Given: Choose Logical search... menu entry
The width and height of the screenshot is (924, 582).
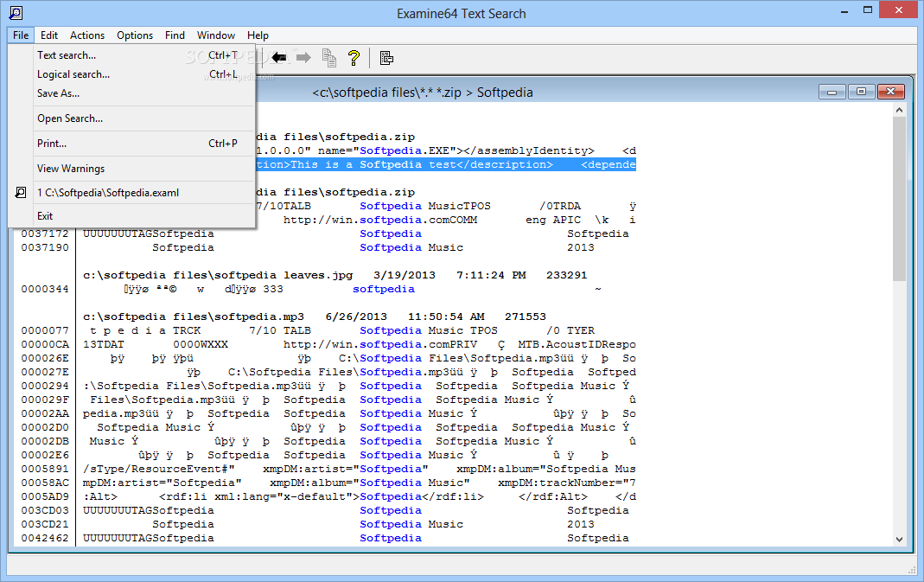Looking at the screenshot, I should click(x=132, y=74).
